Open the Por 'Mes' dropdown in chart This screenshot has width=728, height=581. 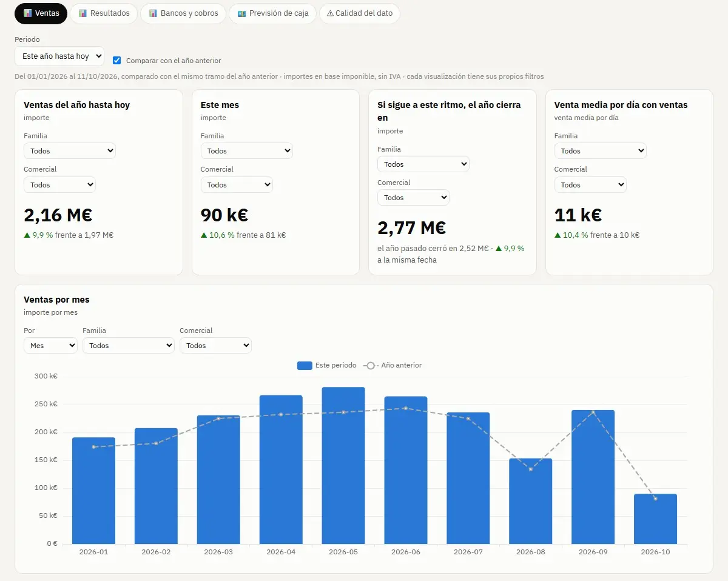tap(50, 346)
